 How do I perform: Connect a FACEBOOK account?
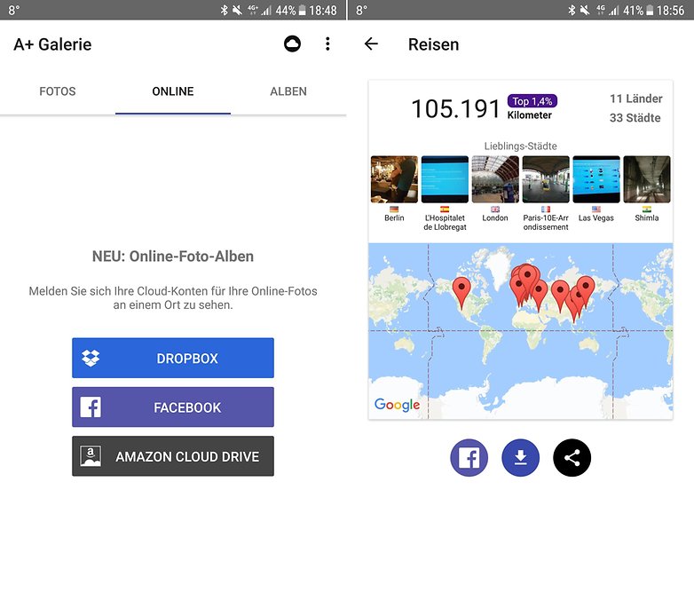coord(173,407)
